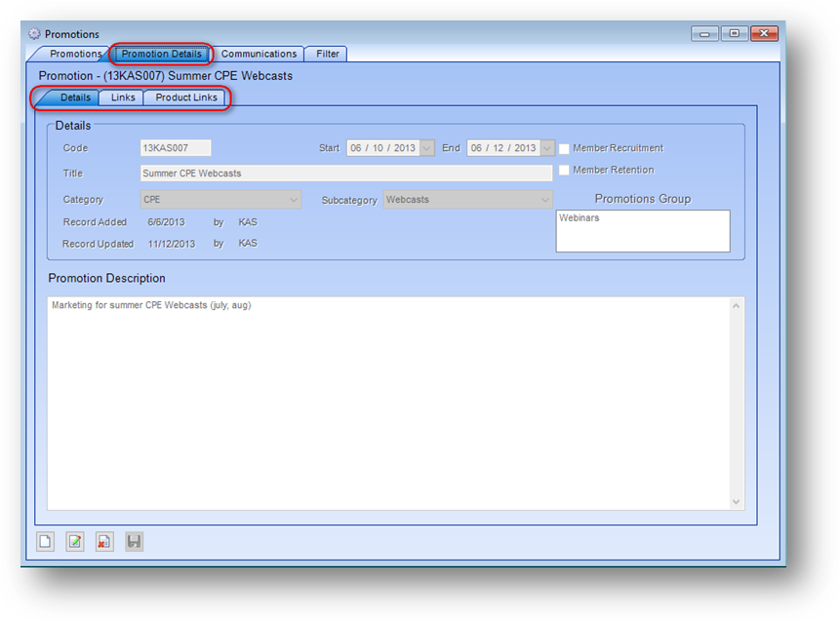Switch to the Promotions tab
The image size is (840, 621).
tap(75, 54)
